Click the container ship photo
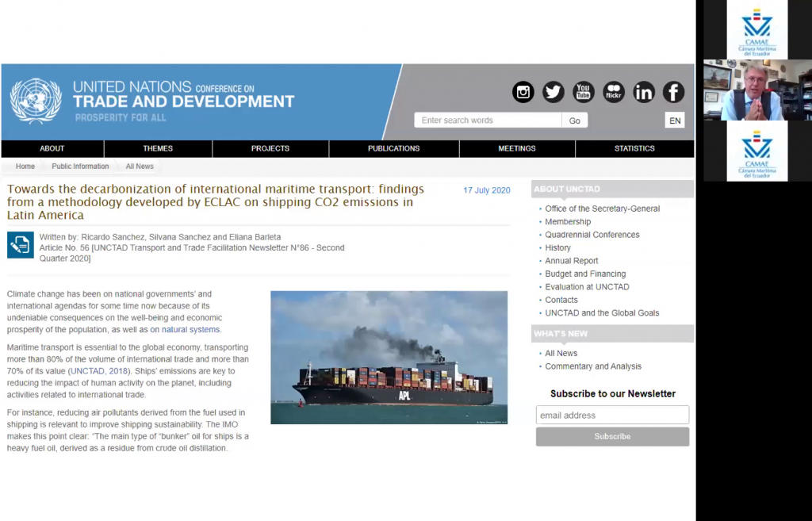The image size is (812, 521). [389, 357]
